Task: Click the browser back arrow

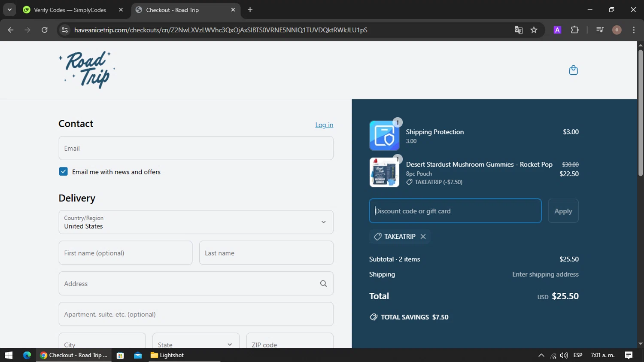Action: 11,30
